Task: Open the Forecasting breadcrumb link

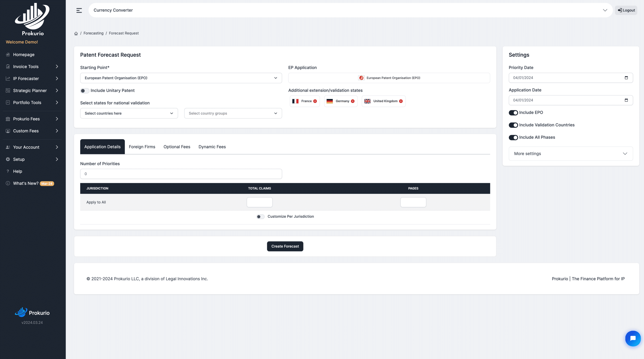Action: (93, 33)
